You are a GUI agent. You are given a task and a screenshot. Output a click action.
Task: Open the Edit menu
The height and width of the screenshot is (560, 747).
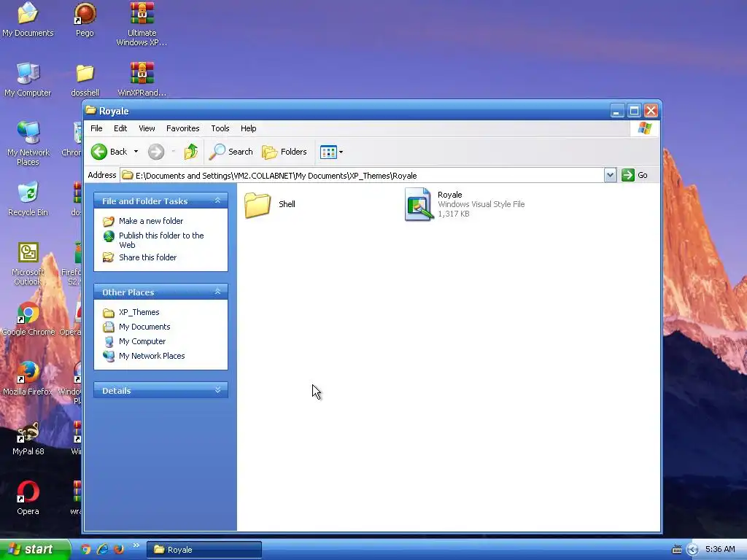click(x=120, y=128)
